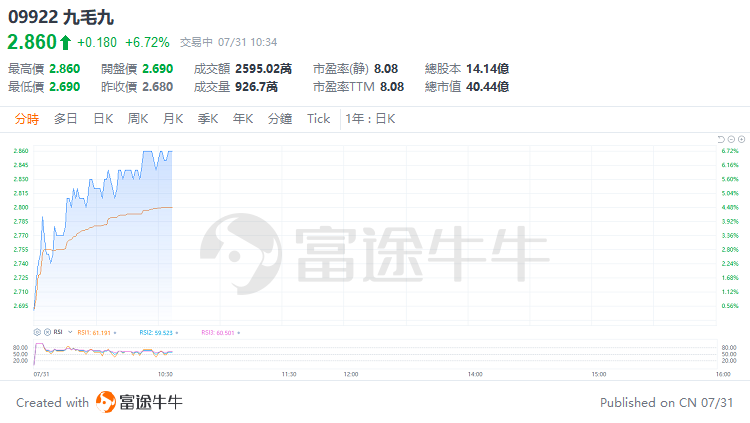Viewport: 750px width, 423px height.
Task: Click the 4.48% percent axis label
Action: (x=730, y=208)
